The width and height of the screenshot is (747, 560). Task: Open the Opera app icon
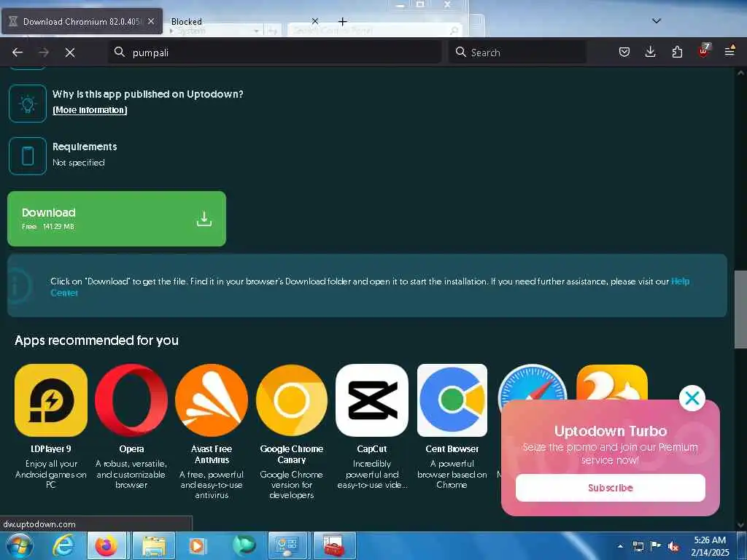131,400
